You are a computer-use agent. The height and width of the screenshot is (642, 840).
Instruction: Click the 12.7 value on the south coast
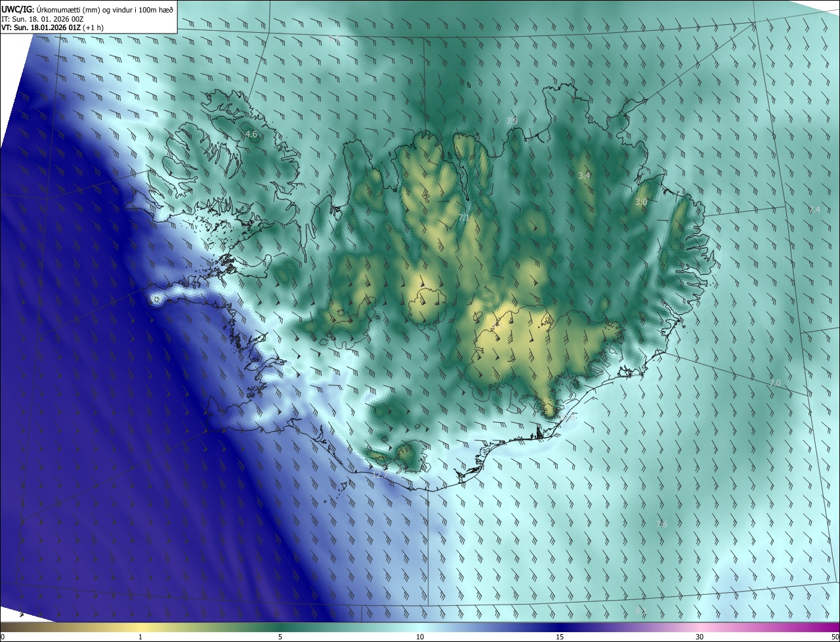pos(380,474)
